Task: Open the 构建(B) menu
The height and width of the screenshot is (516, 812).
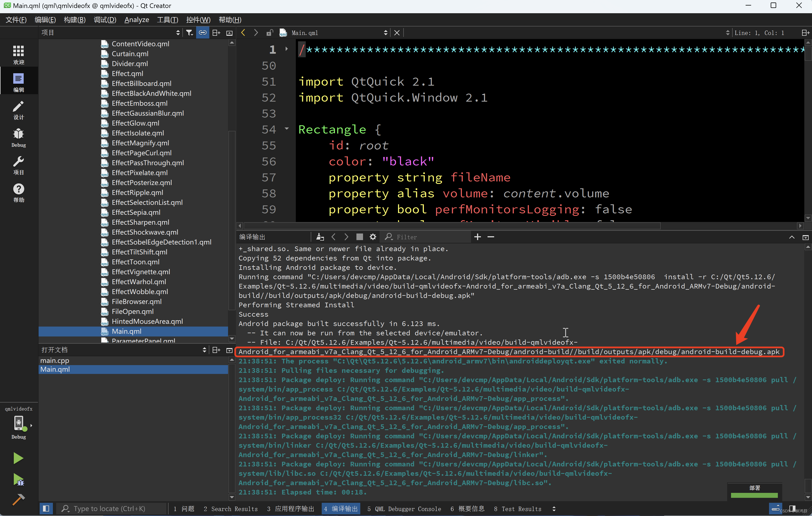Action: (75, 20)
